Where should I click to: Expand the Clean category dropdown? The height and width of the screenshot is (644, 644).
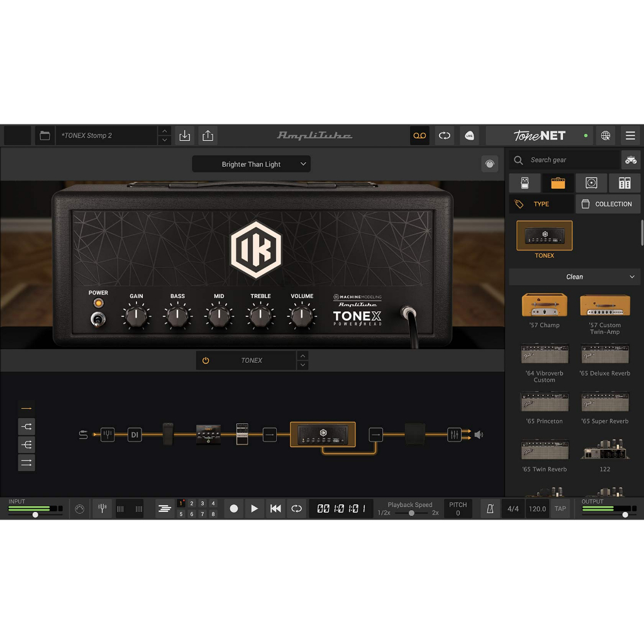point(574,277)
